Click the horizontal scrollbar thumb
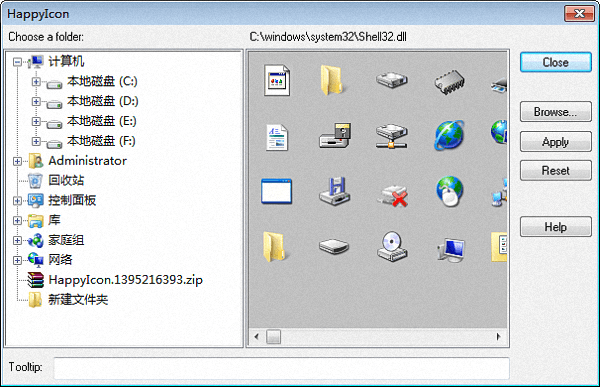600x387 pixels. (x=273, y=337)
